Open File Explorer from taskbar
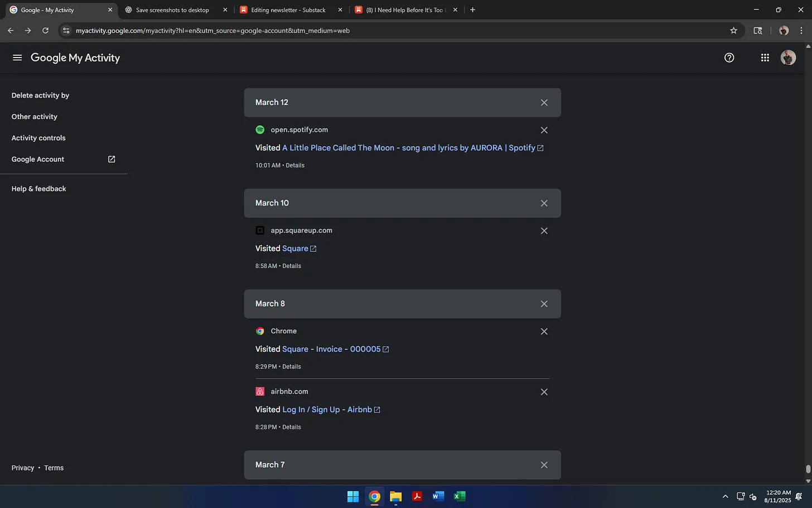 tap(396, 496)
